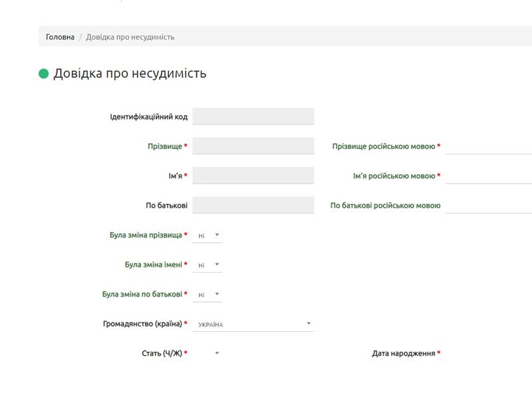532x399 pixels.
Task: Click the green circle icon beside the heading
Action: point(44,74)
